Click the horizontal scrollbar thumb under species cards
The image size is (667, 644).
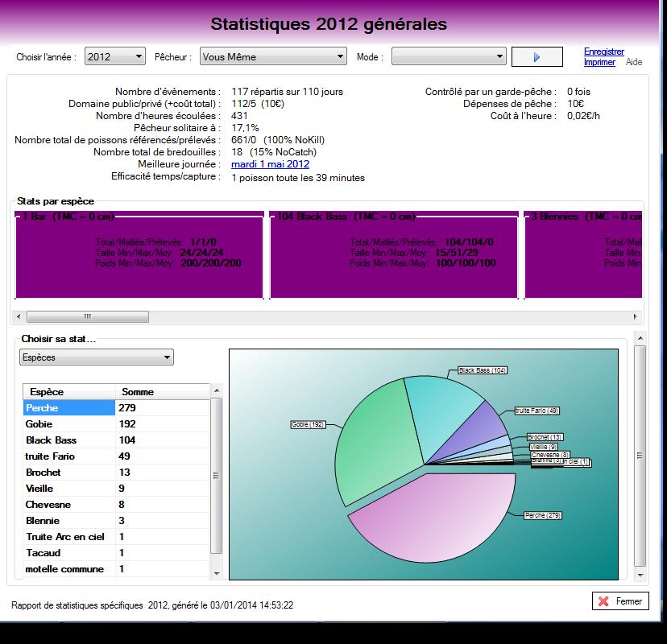click(88, 316)
